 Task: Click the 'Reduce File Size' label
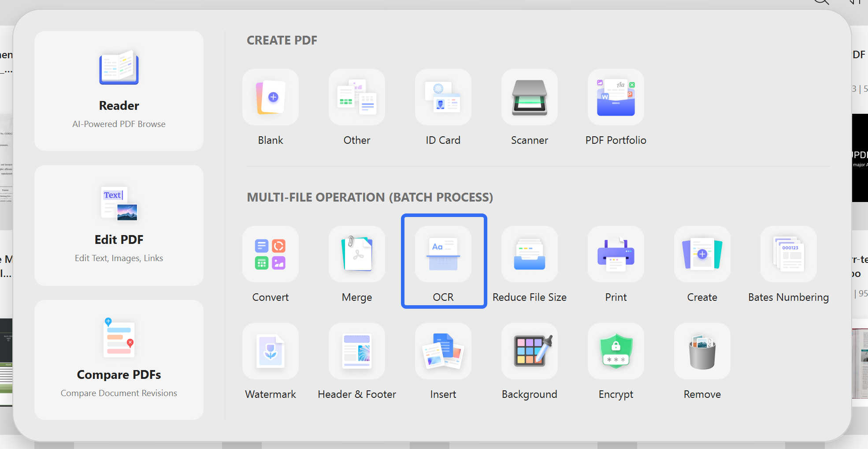tap(530, 297)
